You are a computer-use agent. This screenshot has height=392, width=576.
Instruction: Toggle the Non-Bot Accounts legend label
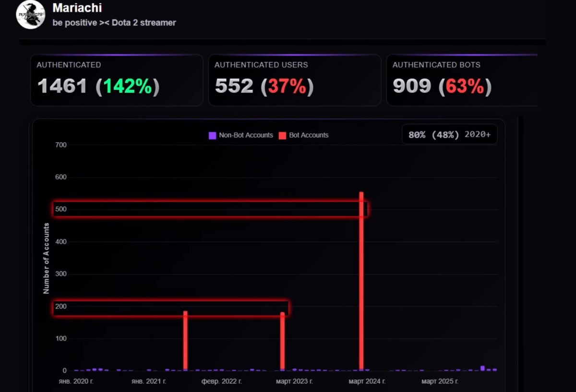(246, 135)
